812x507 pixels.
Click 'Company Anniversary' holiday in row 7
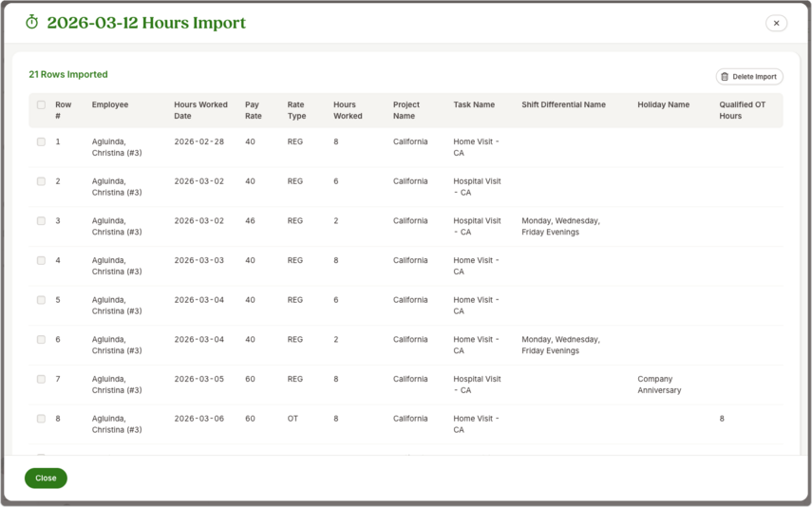(659, 385)
